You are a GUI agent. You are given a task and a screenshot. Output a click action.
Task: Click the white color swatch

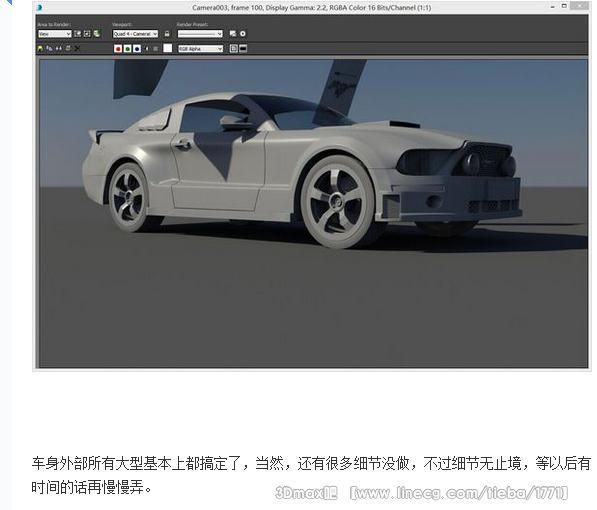click(x=168, y=48)
